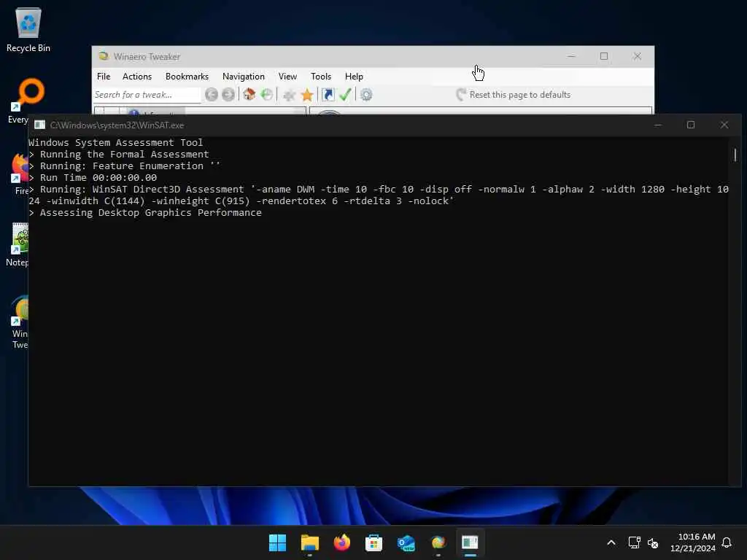Open Microsoft Store from the taskbar
747x560 pixels.
pos(374,542)
